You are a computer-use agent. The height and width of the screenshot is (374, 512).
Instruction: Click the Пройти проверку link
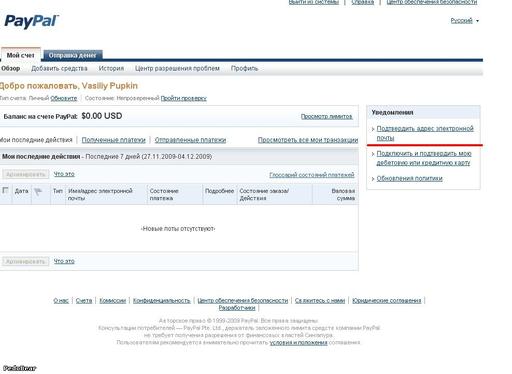click(184, 98)
